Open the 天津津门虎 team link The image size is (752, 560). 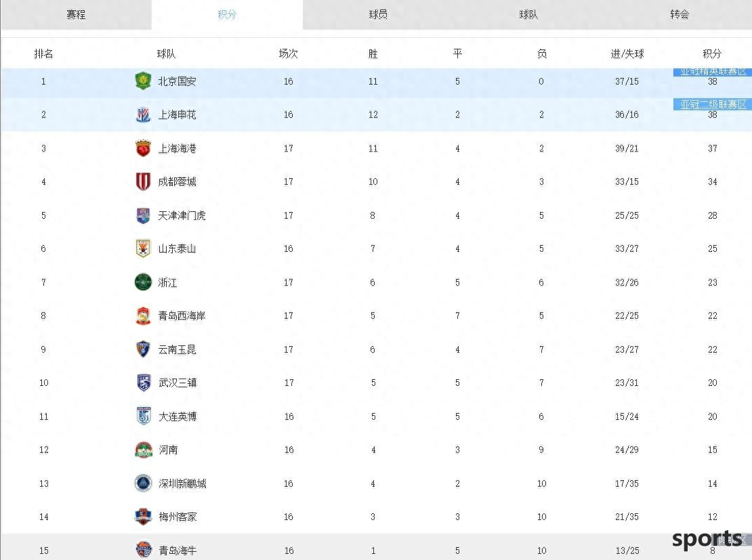pos(182,215)
